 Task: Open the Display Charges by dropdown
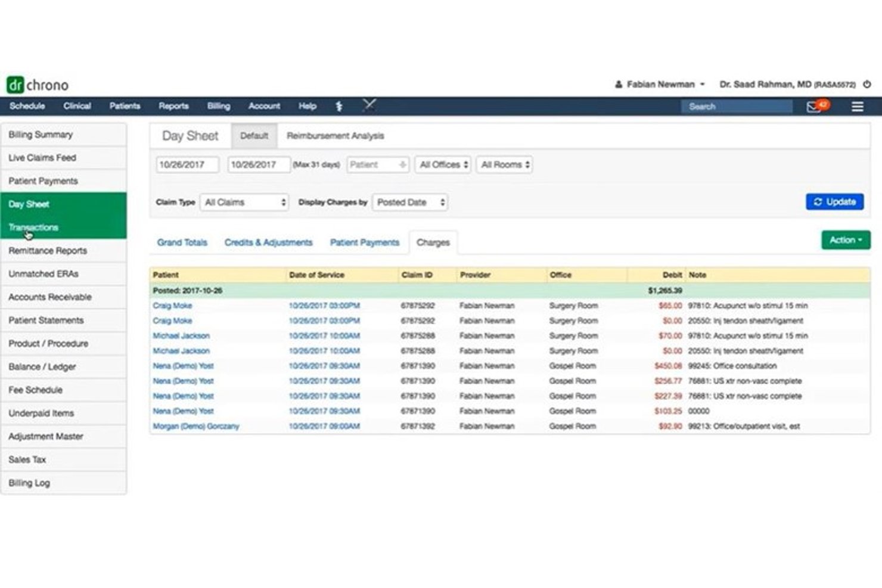(x=410, y=203)
